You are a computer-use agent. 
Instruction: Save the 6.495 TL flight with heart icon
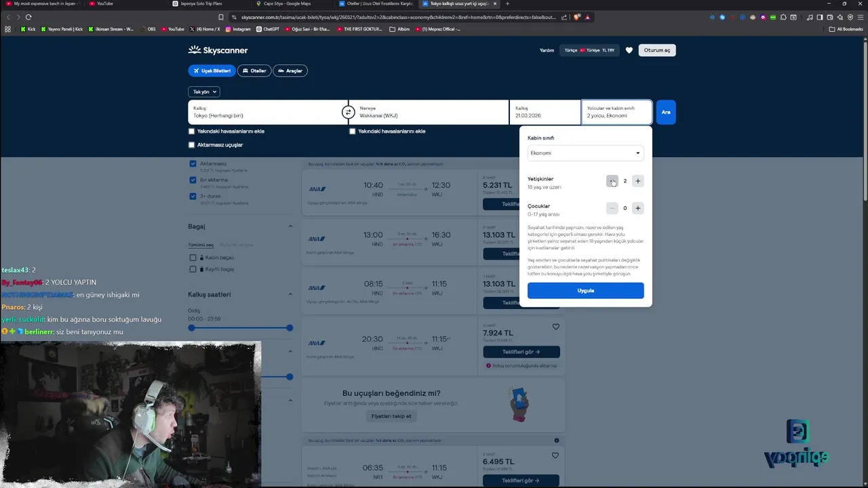pyautogui.click(x=556, y=455)
